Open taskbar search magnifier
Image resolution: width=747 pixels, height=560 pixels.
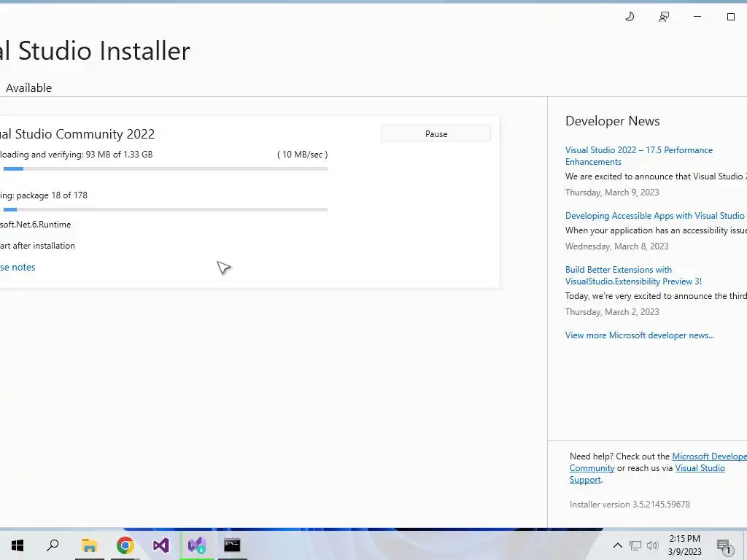pyautogui.click(x=53, y=545)
